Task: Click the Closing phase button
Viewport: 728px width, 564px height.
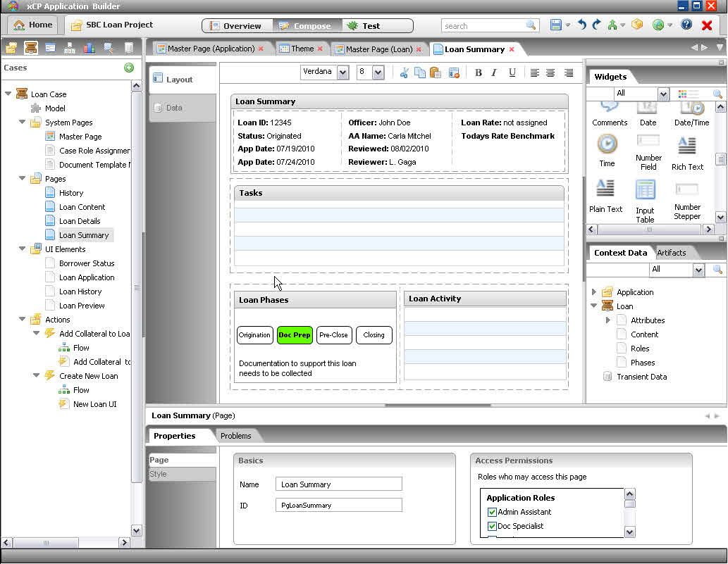Action: tap(374, 335)
